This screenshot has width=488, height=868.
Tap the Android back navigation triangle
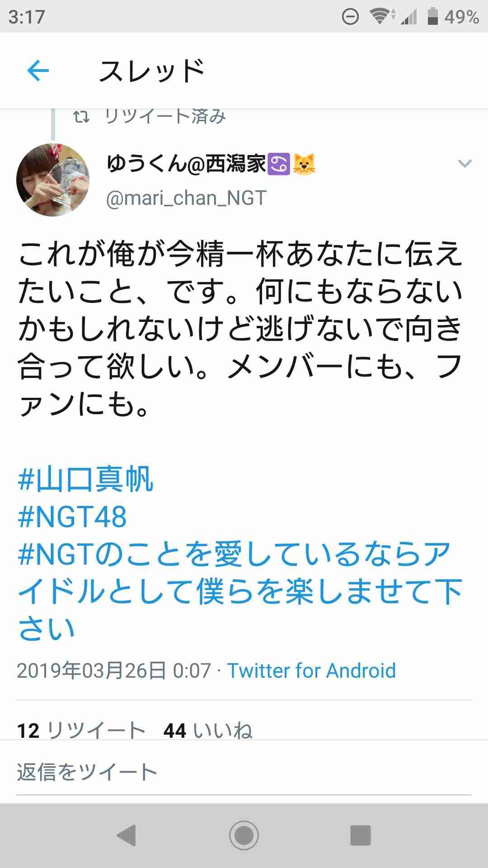pos(126,835)
